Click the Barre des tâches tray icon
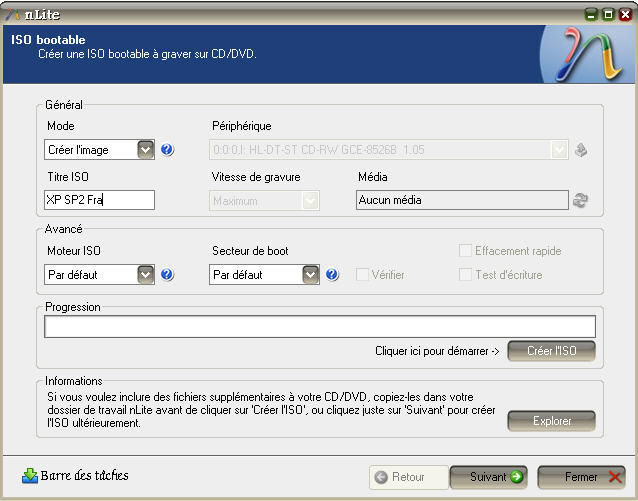 pos(30,476)
